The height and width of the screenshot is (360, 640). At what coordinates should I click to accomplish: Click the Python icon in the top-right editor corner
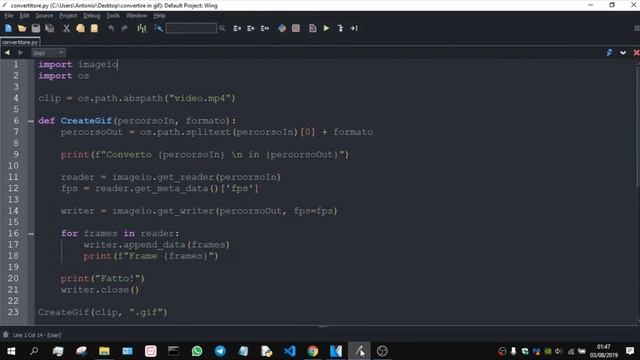pos(609,53)
